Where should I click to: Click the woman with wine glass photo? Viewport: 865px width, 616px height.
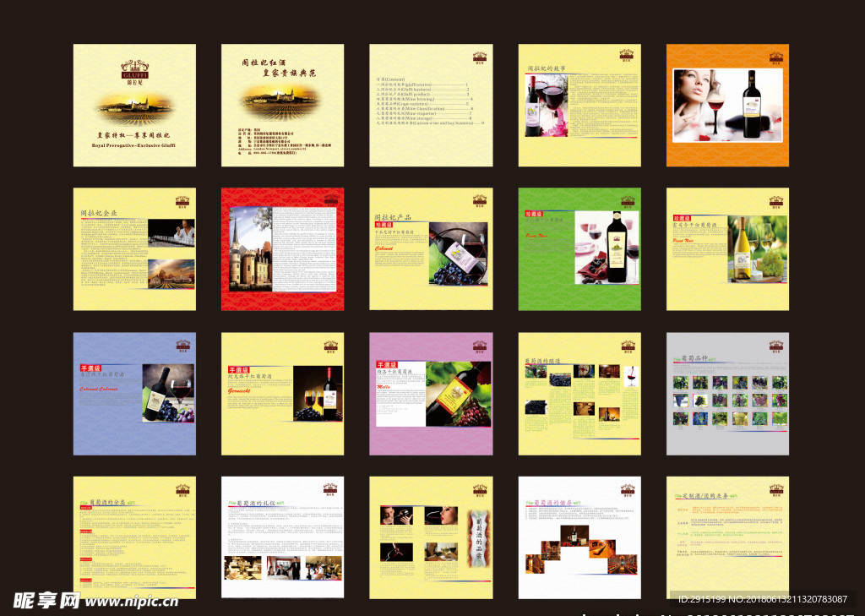727,105
